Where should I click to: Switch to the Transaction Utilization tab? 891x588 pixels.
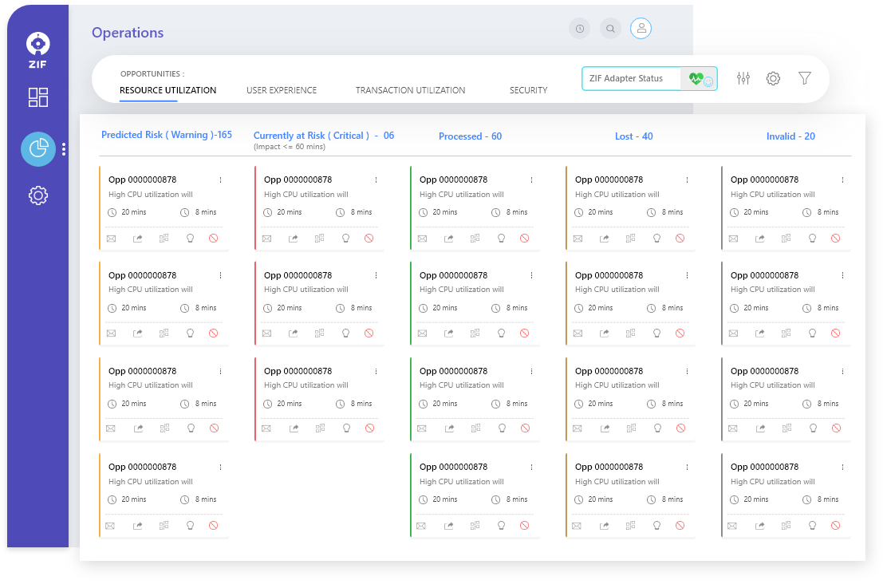pos(410,90)
